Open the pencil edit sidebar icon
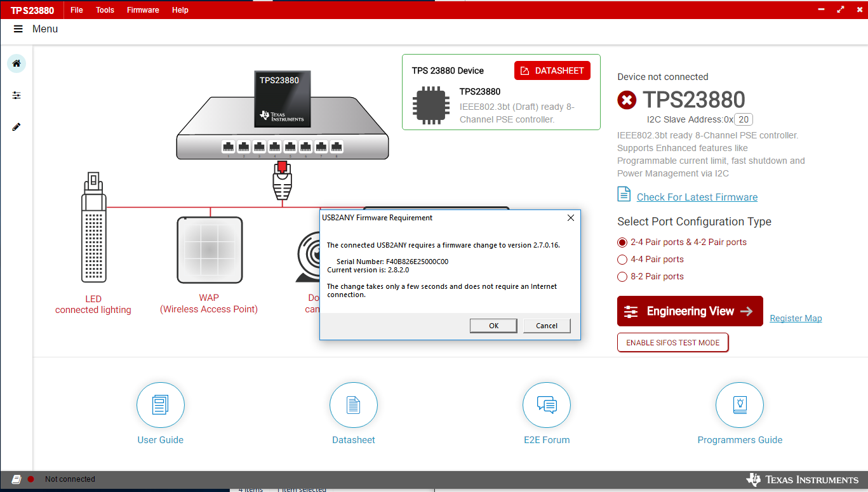868x492 pixels. [17, 127]
